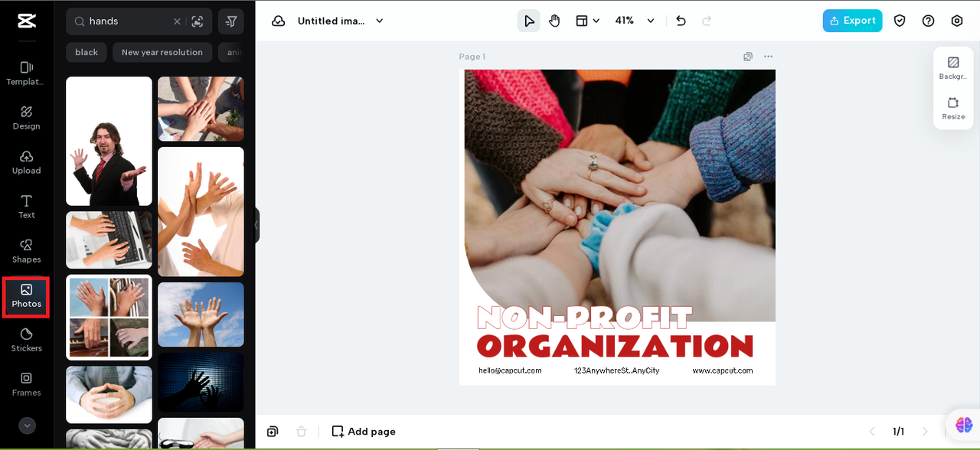Choose the clasped hands photo

pos(109,394)
